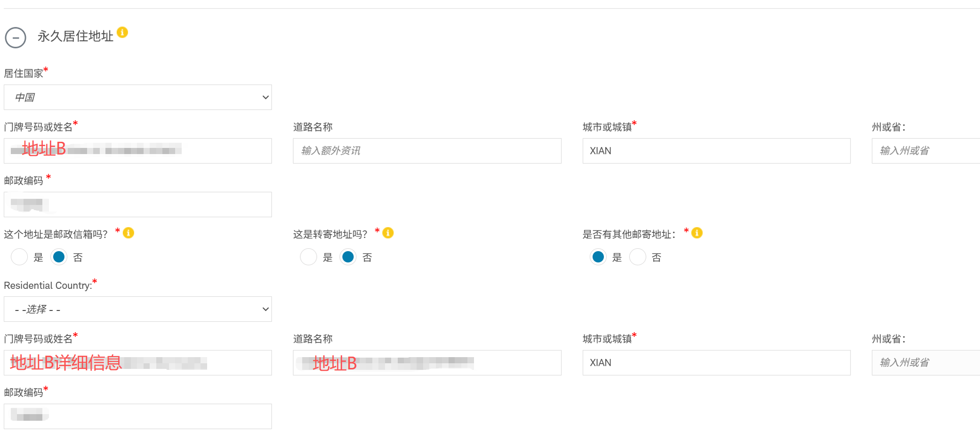Click the second 门牌号码或姓名 field with 地址B详细信息
980x441 pixels.
click(x=138, y=363)
